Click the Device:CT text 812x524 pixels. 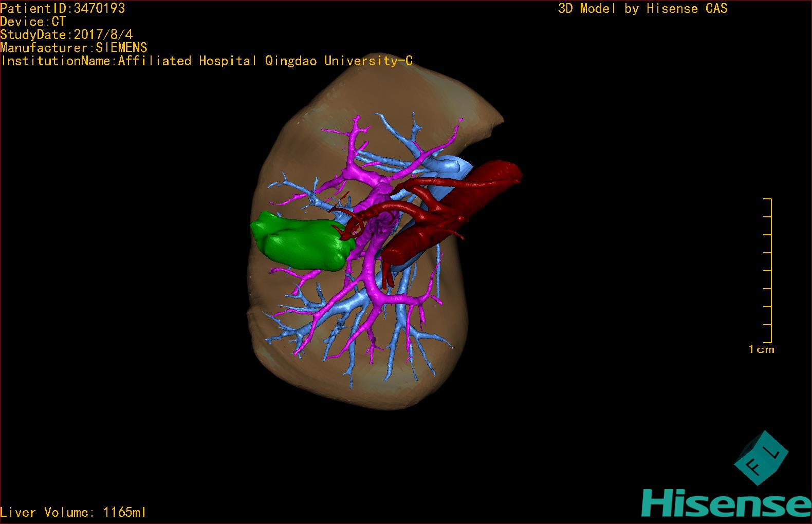pyautogui.click(x=33, y=22)
